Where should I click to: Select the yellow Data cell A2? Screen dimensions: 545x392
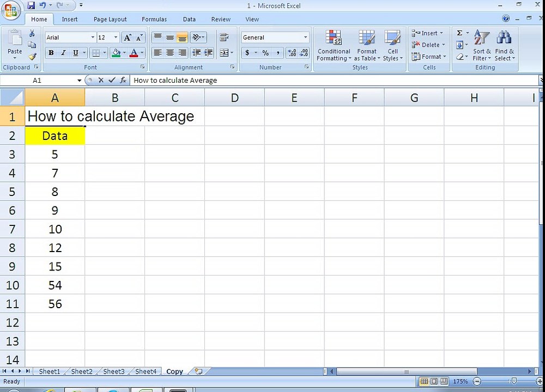pyautogui.click(x=55, y=136)
